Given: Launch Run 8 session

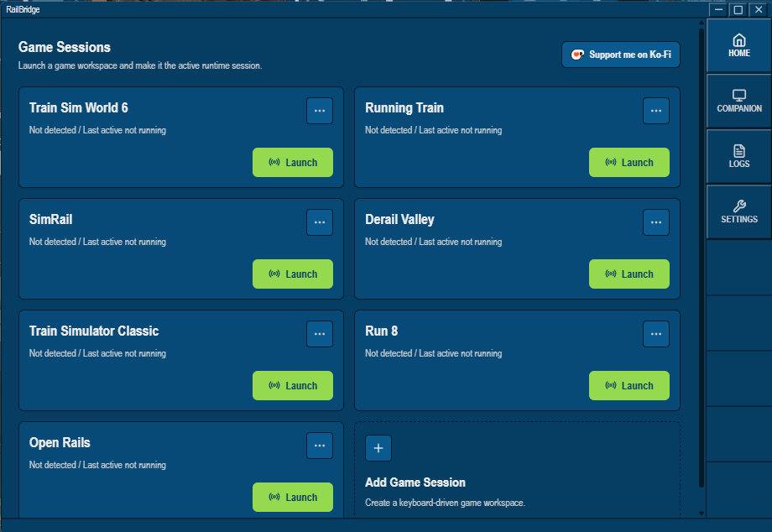Looking at the screenshot, I should pyautogui.click(x=629, y=386).
